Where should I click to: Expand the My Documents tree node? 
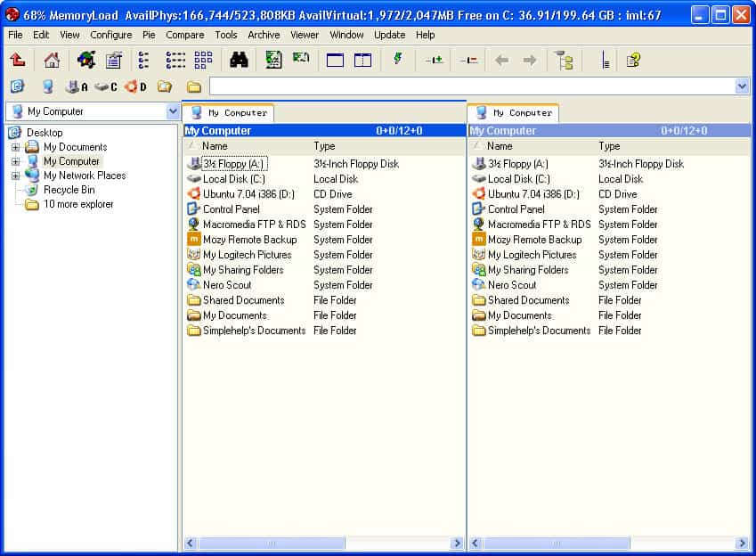click(15, 147)
